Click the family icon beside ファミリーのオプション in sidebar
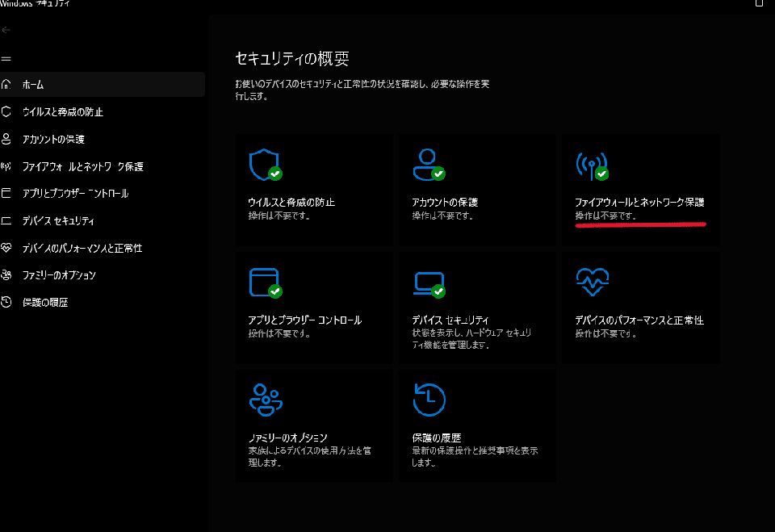The image size is (775, 532). pos(6,275)
